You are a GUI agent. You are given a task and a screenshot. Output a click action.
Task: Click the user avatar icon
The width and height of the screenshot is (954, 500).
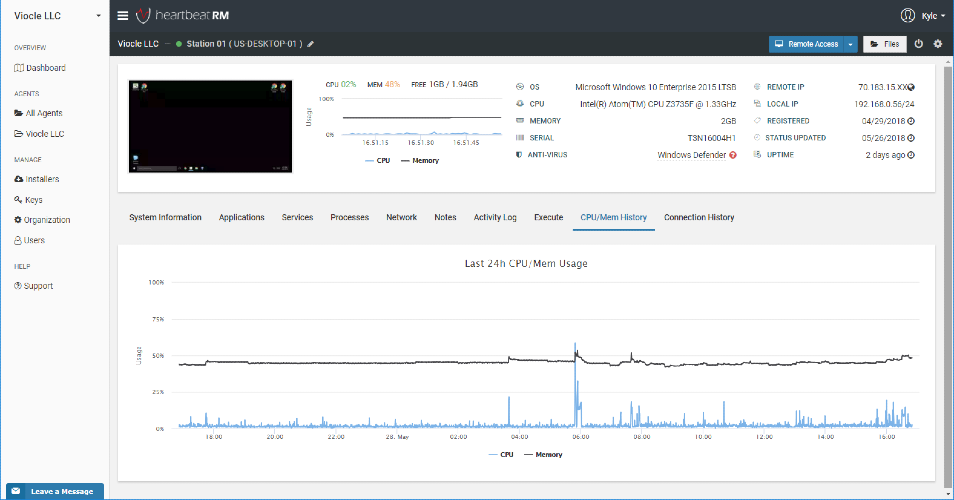(x=907, y=16)
